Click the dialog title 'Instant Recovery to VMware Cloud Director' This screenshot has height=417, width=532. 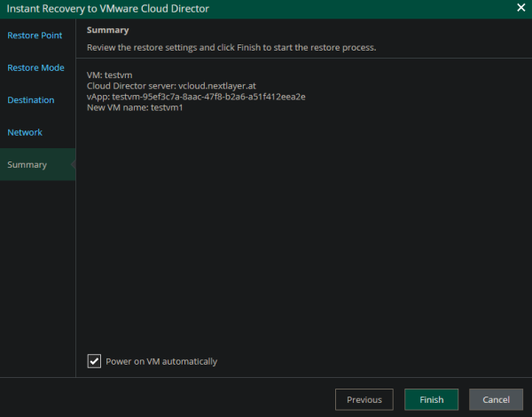click(108, 9)
